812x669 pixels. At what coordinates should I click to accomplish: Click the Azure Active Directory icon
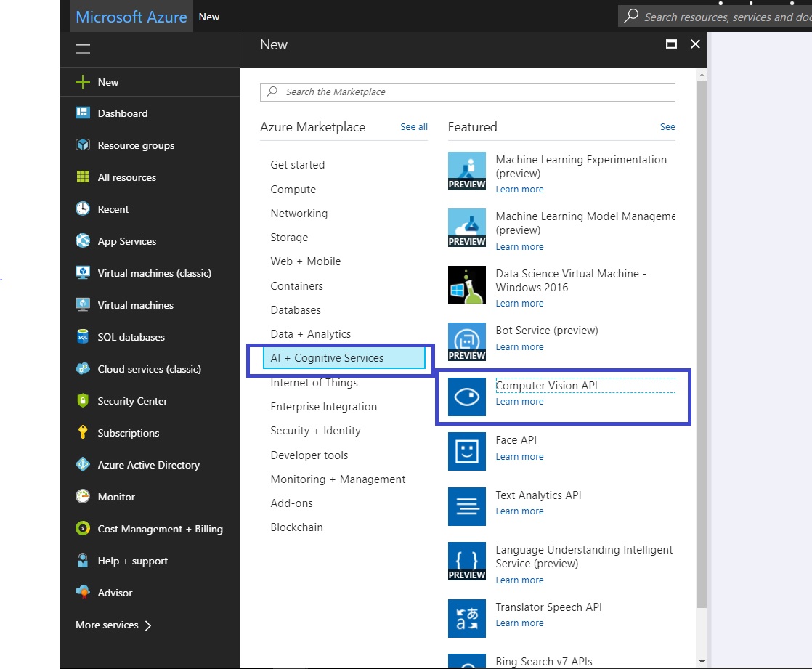click(82, 464)
